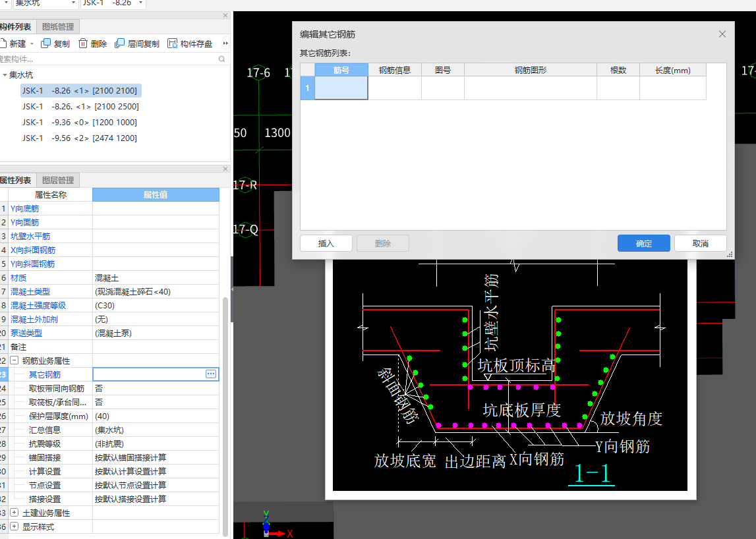Image resolution: width=756 pixels, height=539 pixels.
Task: Click the 图号 cell in row 1
Action: (443, 88)
